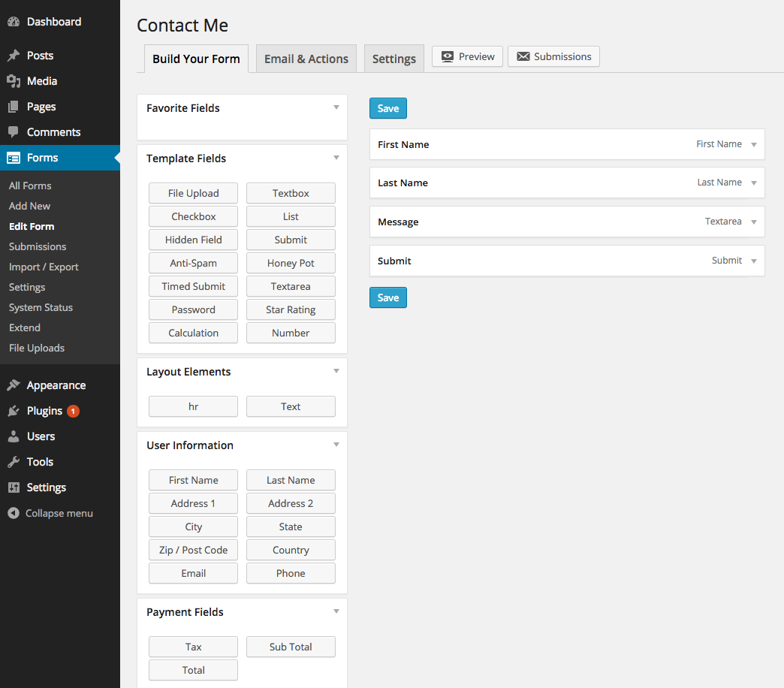
Task: Click the Users person icon
Action: point(14,436)
